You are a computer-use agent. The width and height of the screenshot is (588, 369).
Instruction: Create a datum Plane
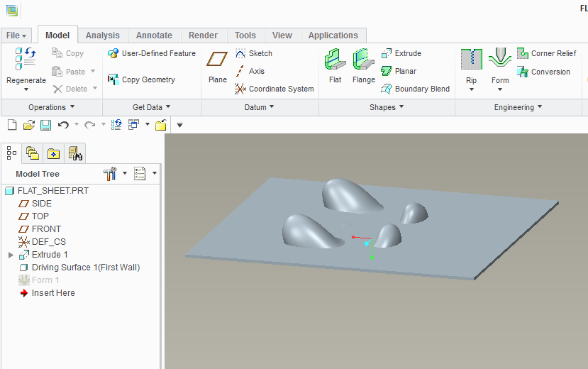(218, 67)
